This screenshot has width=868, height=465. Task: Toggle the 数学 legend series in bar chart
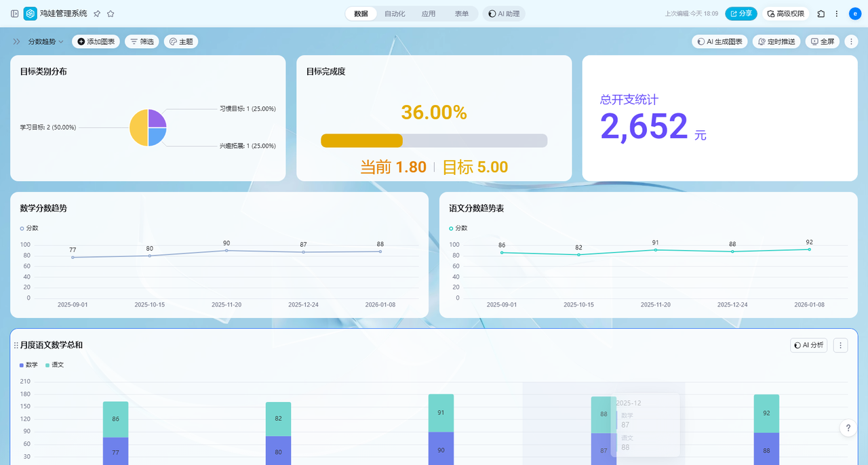pyautogui.click(x=29, y=365)
